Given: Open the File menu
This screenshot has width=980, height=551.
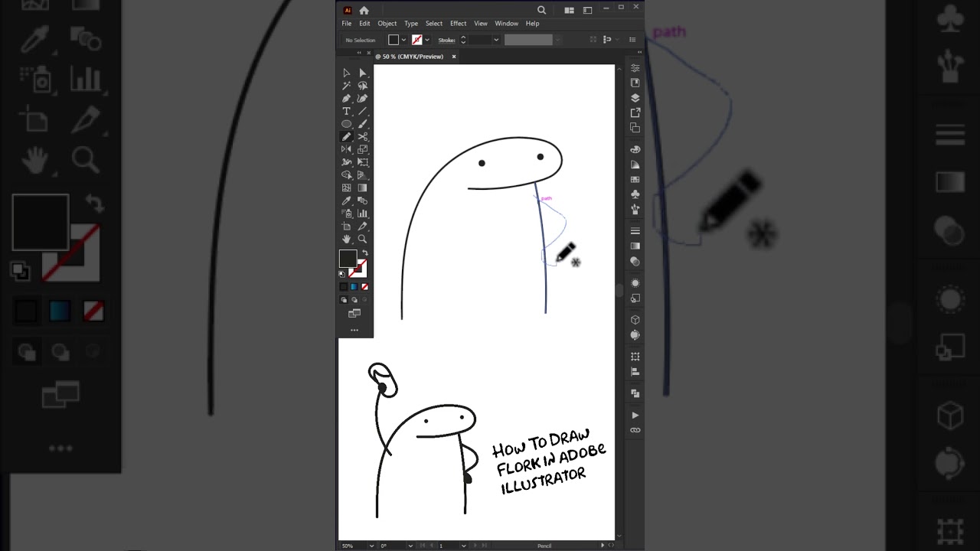Looking at the screenshot, I should tap(346, 24).
